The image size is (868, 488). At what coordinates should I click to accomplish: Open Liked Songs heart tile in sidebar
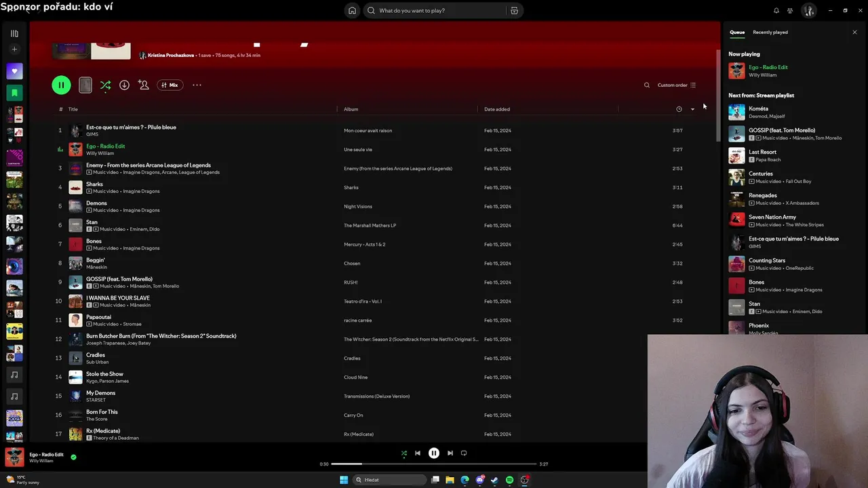coord(14,71)
